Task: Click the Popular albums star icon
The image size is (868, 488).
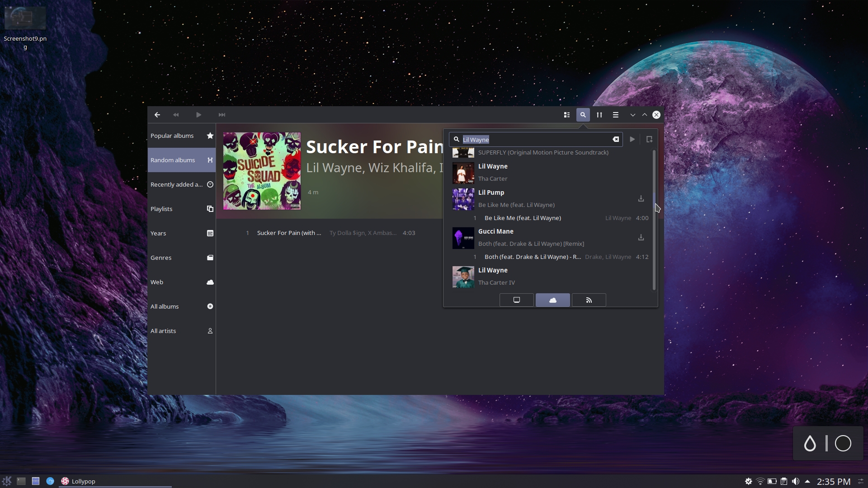Action: click(x=210, y=136)
